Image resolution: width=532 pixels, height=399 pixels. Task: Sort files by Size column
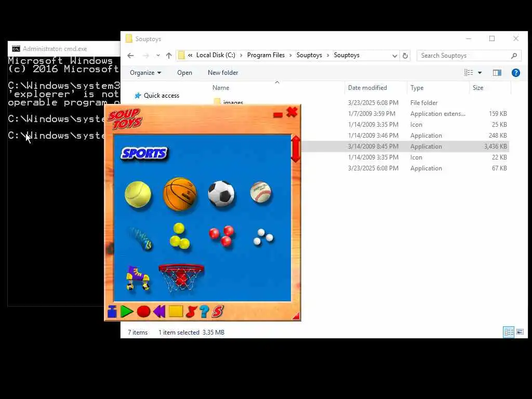(478, 87)
